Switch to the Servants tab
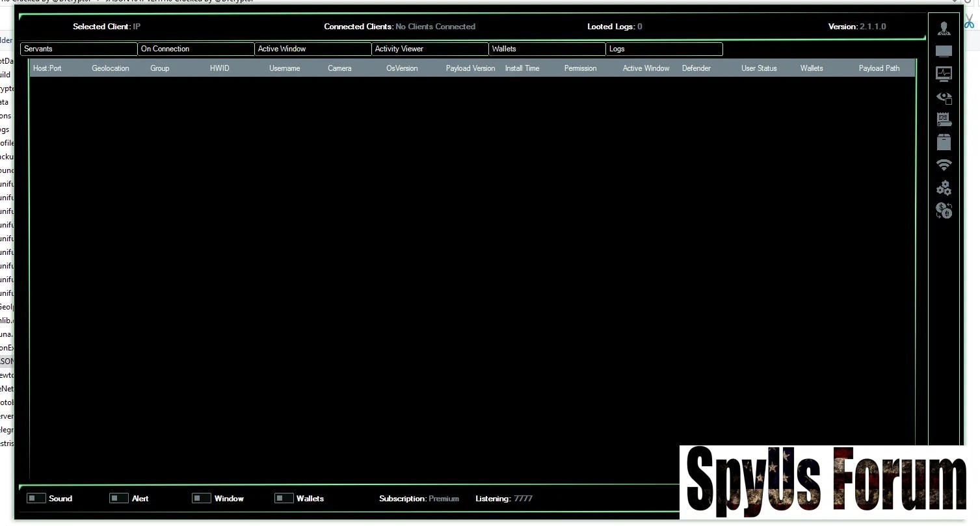 coord(79,49)
